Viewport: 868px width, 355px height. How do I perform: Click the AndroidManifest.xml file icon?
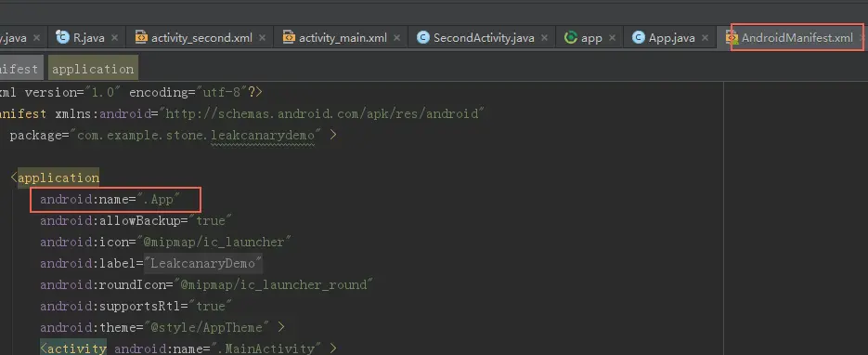[732, 38]
